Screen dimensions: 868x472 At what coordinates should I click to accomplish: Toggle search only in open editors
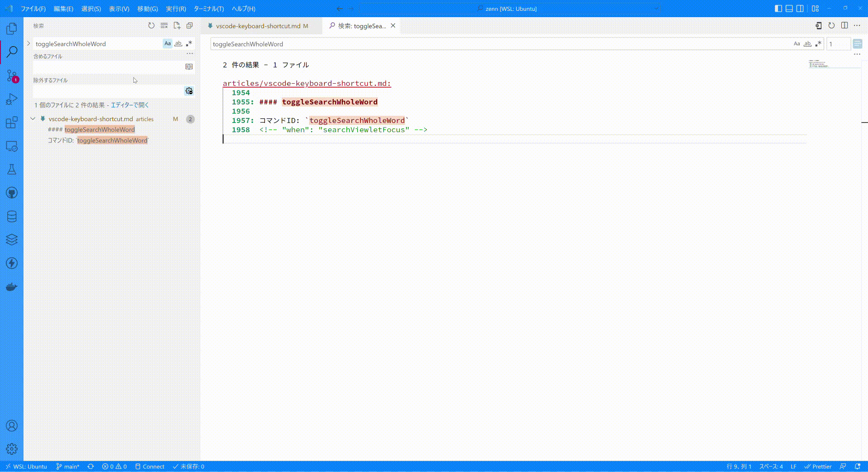(x=189, y=67)
